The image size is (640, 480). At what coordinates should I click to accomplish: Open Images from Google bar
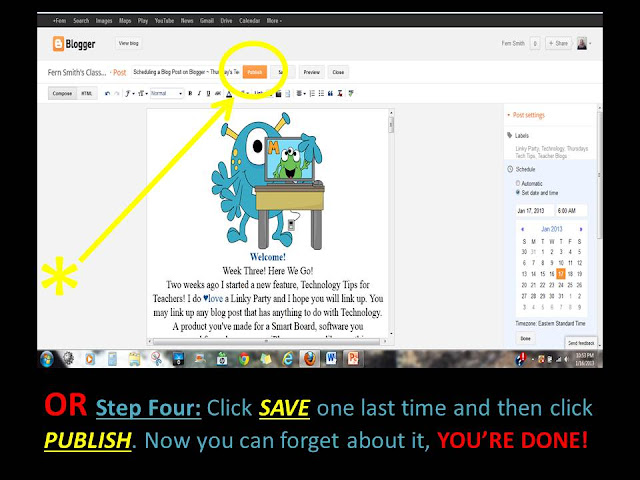(104, 20)
